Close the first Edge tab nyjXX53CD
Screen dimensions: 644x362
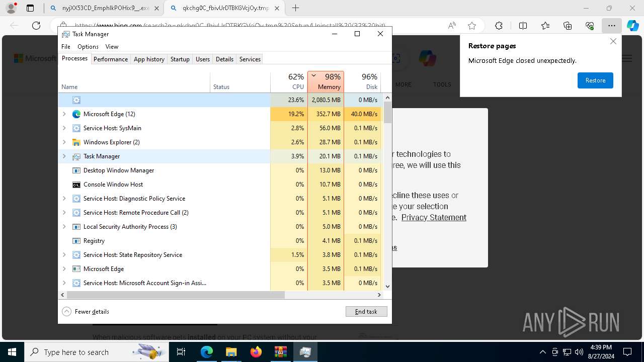click(156, 8)
